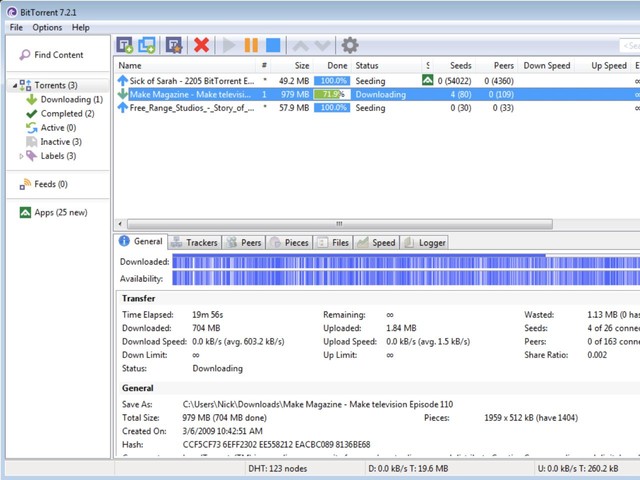Click 100.0% progress bar of Free_Range_Studios
This screenshot has height=480, width=640.
pos(332,108)
